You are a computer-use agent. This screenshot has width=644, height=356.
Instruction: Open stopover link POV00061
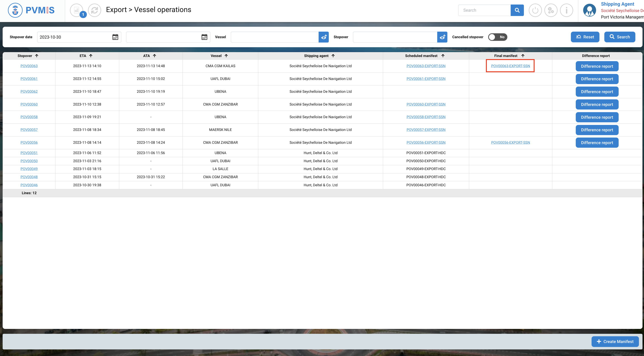coord(29,79)
